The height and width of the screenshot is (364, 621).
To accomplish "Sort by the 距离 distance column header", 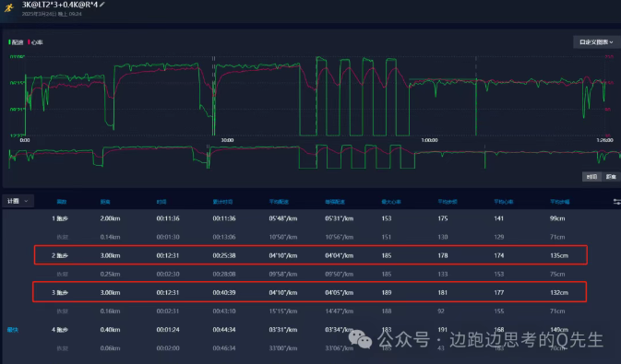I will [105, 202].
